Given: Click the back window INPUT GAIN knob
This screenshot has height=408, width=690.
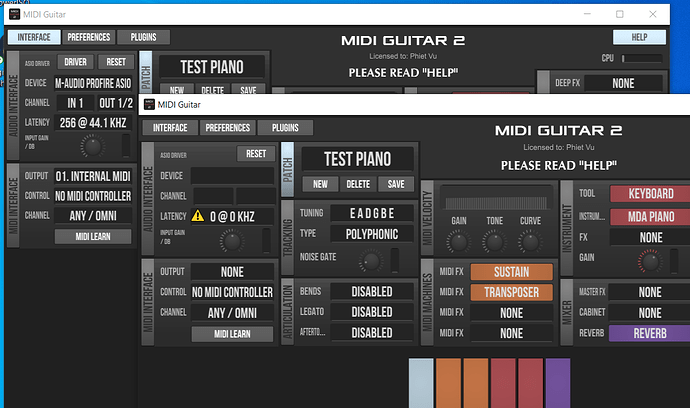Looking at the screenshot, I should coord(92,147).
